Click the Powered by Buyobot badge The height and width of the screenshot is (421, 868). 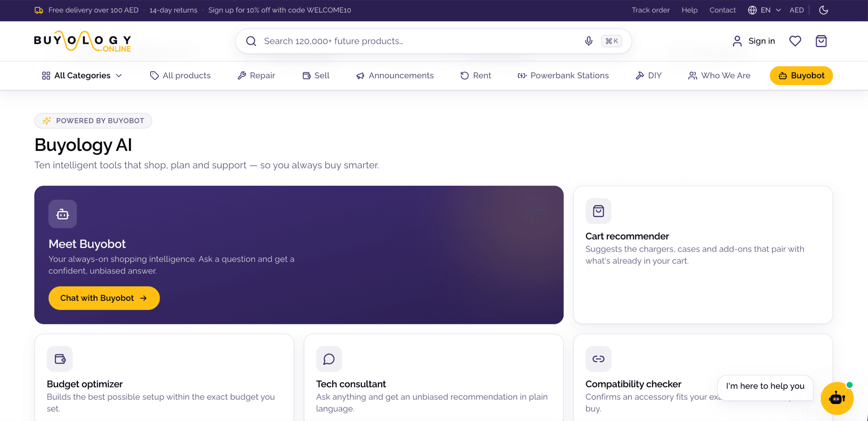pyautogui.click(x=93, y=121)
